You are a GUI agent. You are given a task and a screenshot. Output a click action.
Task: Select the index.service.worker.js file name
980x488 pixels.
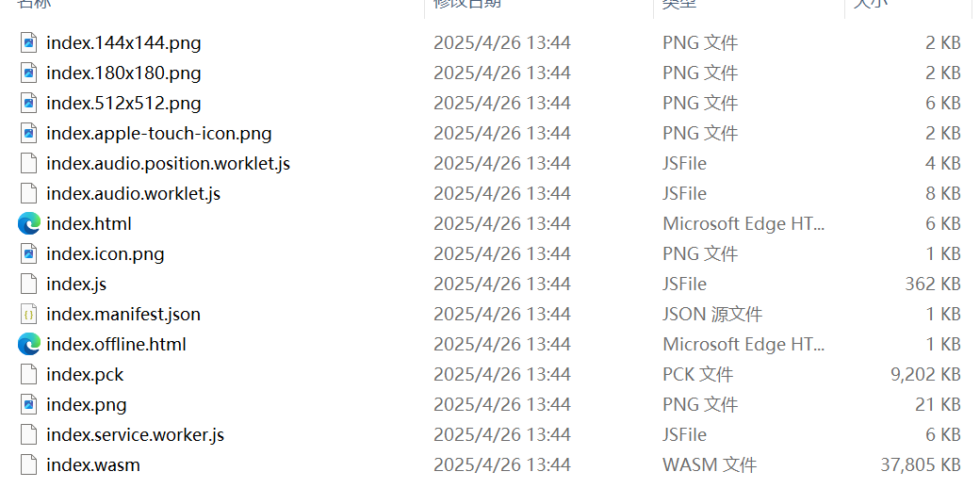135,434
